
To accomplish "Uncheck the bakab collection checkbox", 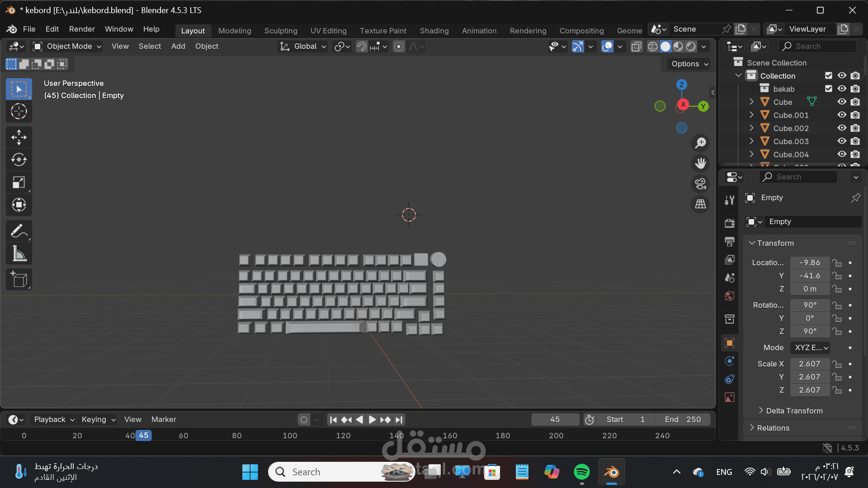I will coord(828,89).
